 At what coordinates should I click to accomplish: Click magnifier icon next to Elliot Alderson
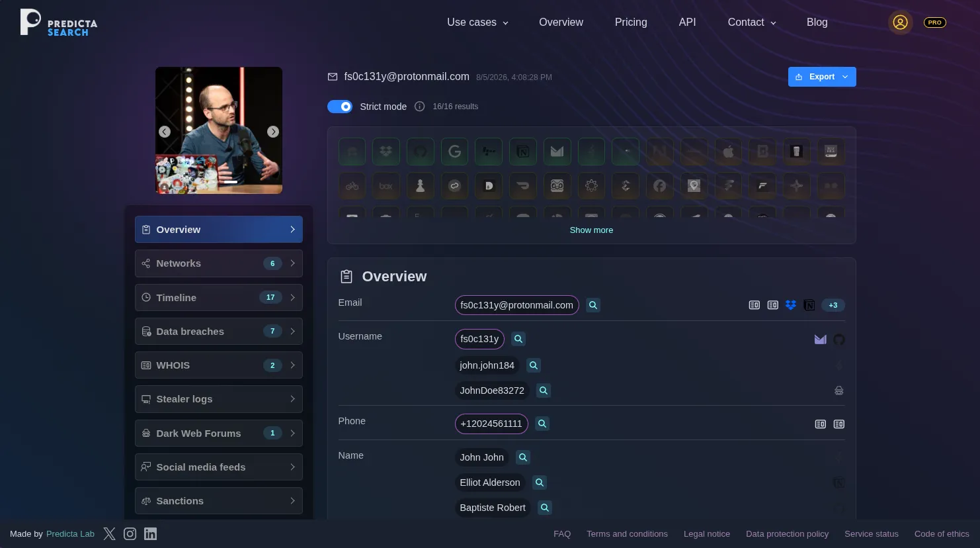pyautogui.click(x=540, y=482)
